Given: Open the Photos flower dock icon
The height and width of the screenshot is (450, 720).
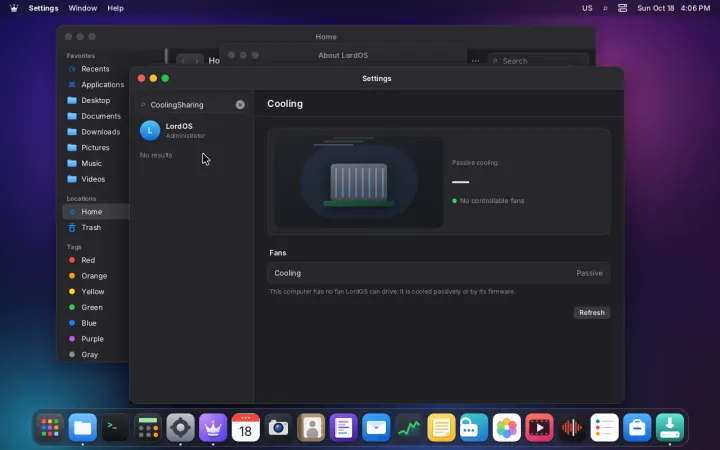Looking at the screenshot, I should 506,428.
